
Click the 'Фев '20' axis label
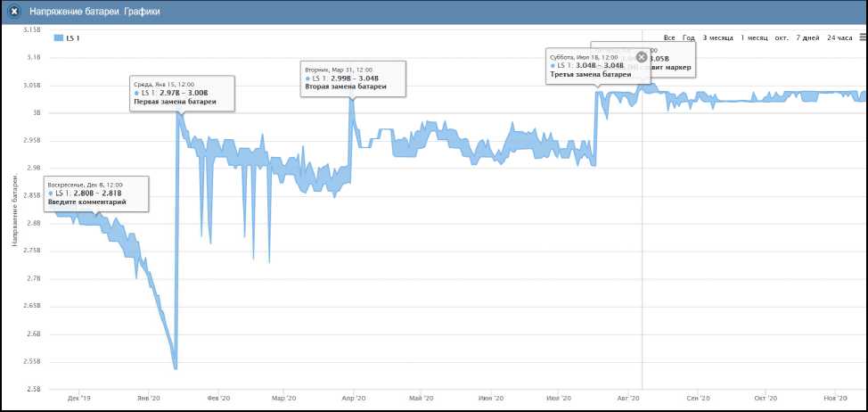pos(218,398)
